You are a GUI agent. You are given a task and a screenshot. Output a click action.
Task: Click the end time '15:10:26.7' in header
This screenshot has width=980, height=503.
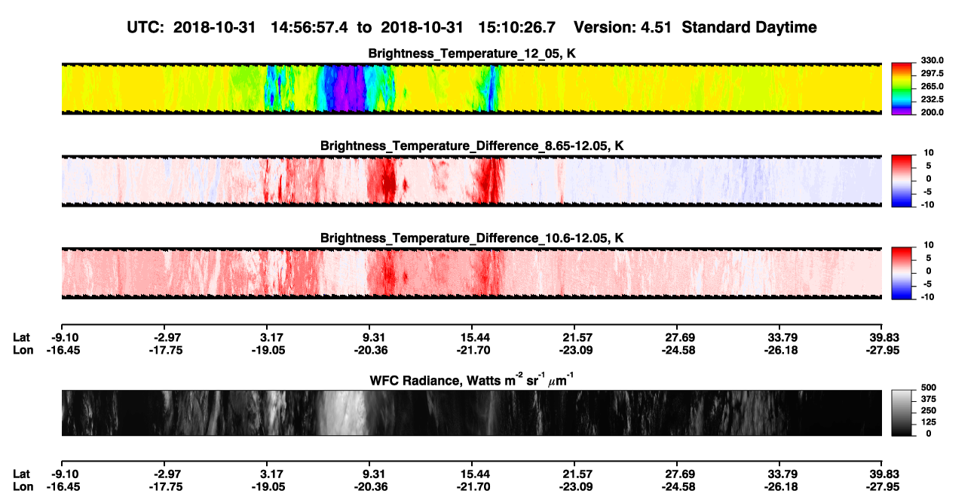point(516,27)
